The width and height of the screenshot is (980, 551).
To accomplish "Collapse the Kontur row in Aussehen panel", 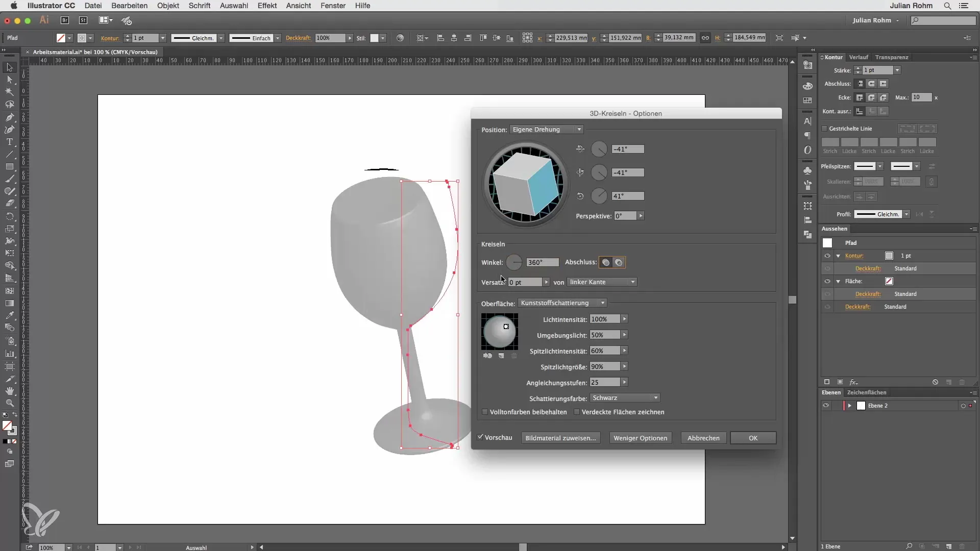I will click(x=838, y=256).
